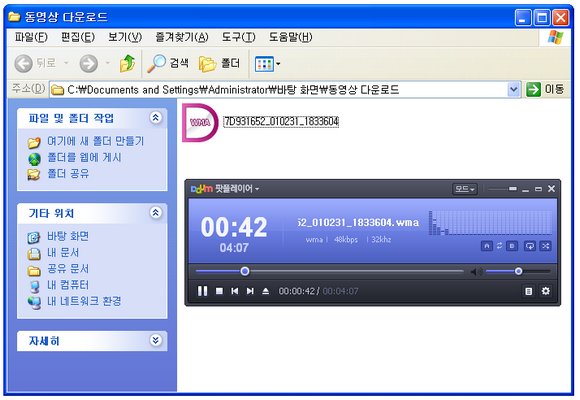The height and width of the screenshot is (400, 580).
Task: Click the desktop icon beside 바탕 화면
Action: (x=34, y=237)
